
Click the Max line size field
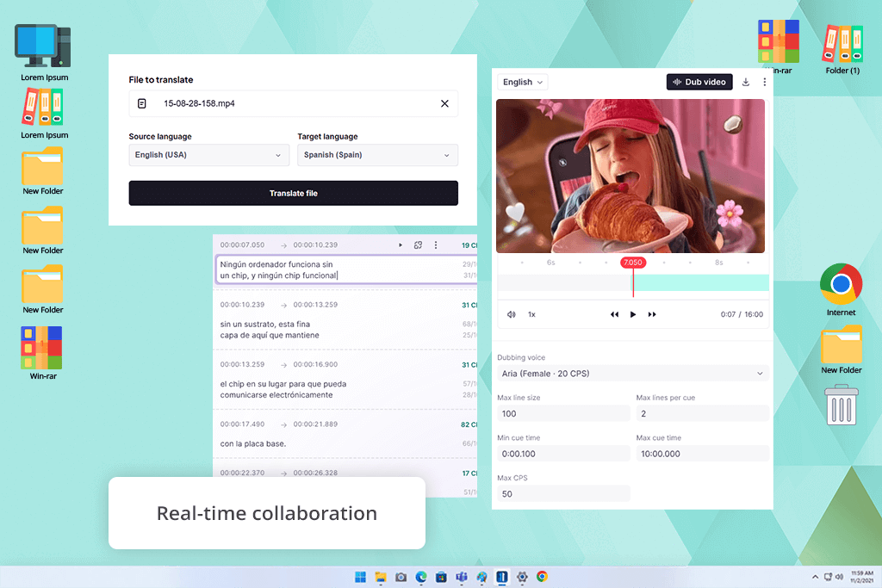(x=563, y=414)
